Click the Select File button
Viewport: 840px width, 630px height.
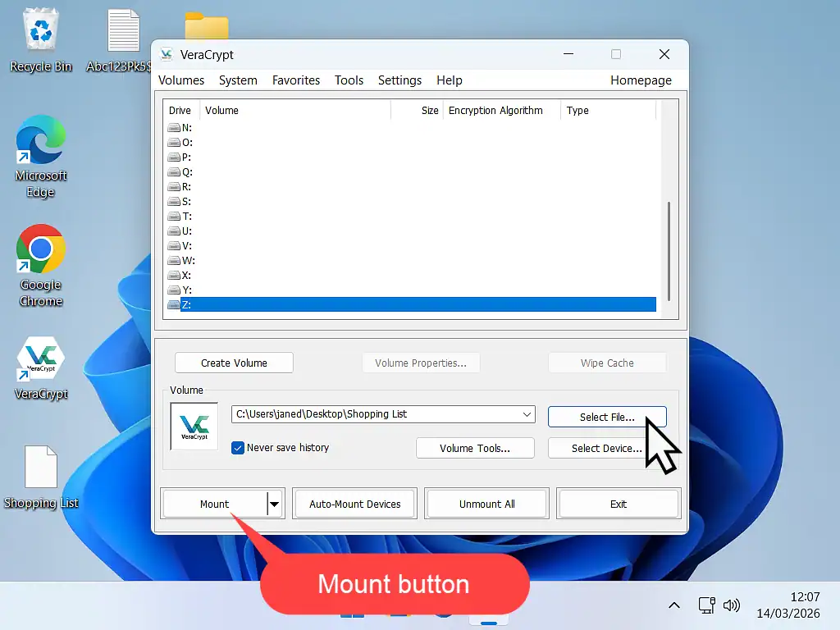607,417
